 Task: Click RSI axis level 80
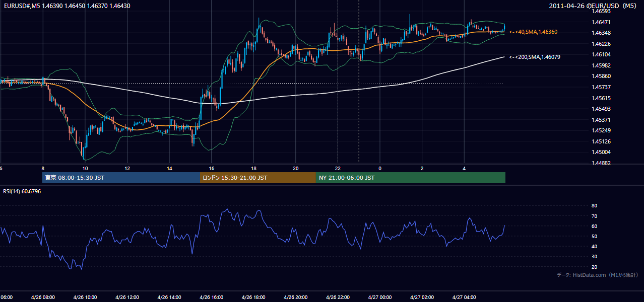(594, 206)
